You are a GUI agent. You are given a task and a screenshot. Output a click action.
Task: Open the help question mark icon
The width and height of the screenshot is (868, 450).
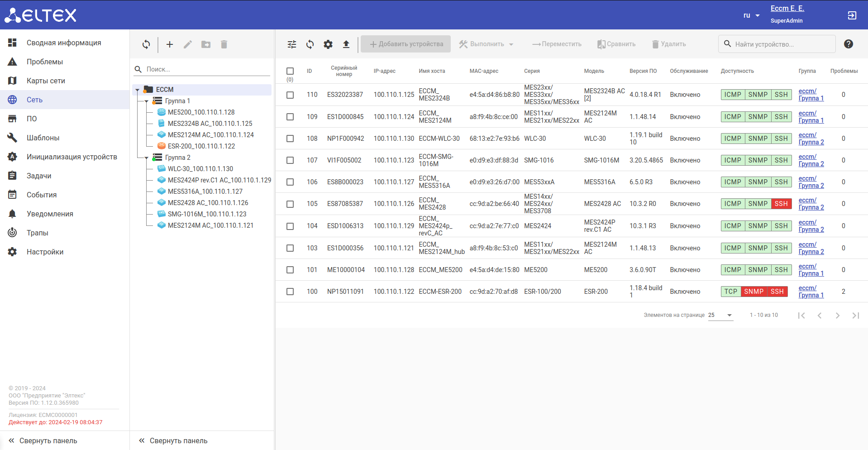pyautogui.click(x=848, y=44)
